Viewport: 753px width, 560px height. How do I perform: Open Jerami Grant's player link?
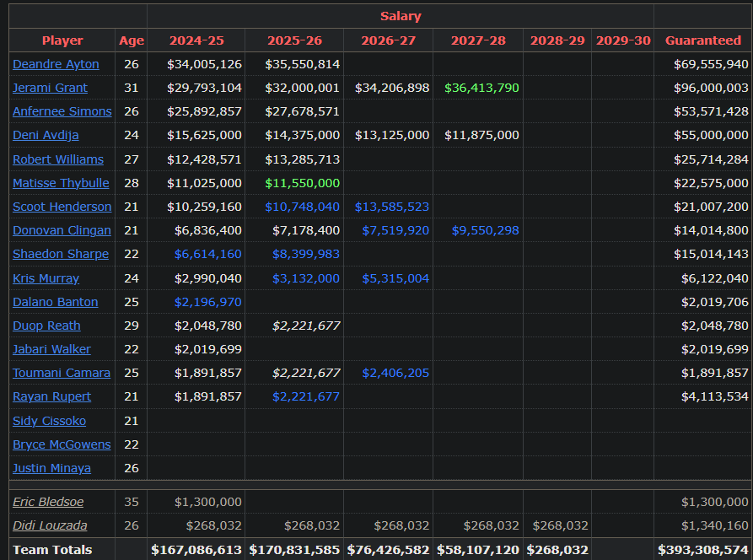pyautogui.click(x=50, y=88)
